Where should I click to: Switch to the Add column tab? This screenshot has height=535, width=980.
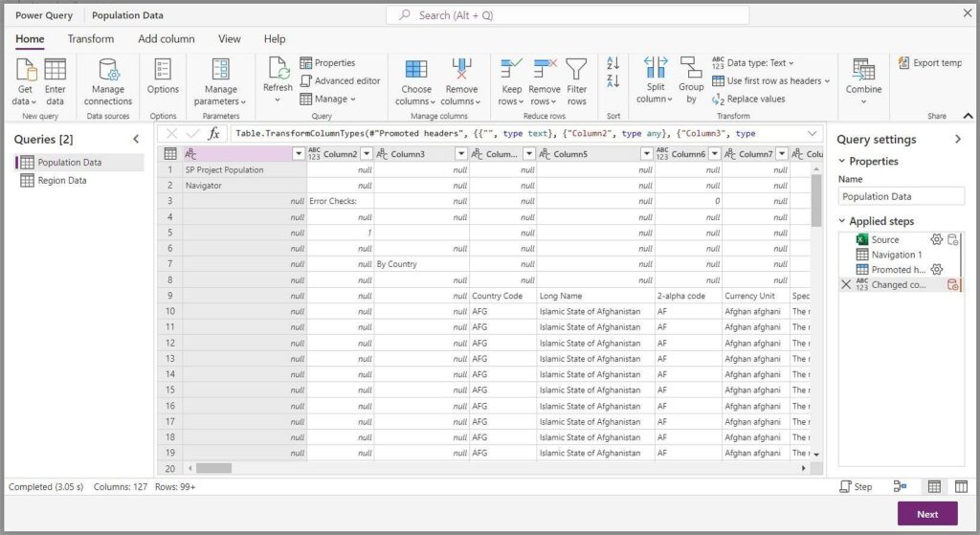click(x=166, y=39)
